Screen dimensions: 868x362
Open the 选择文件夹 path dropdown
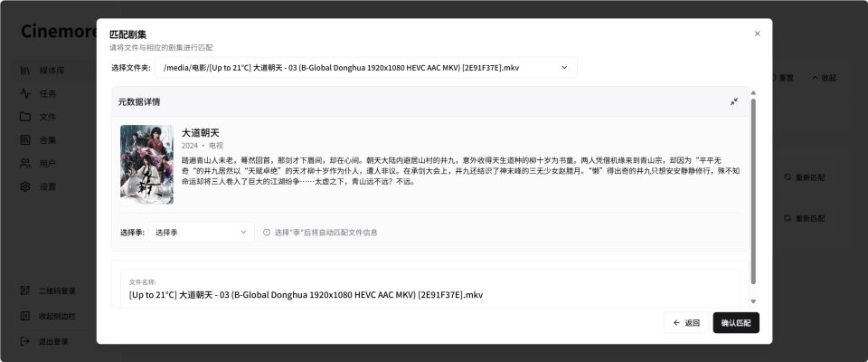(x=366, y=68)
